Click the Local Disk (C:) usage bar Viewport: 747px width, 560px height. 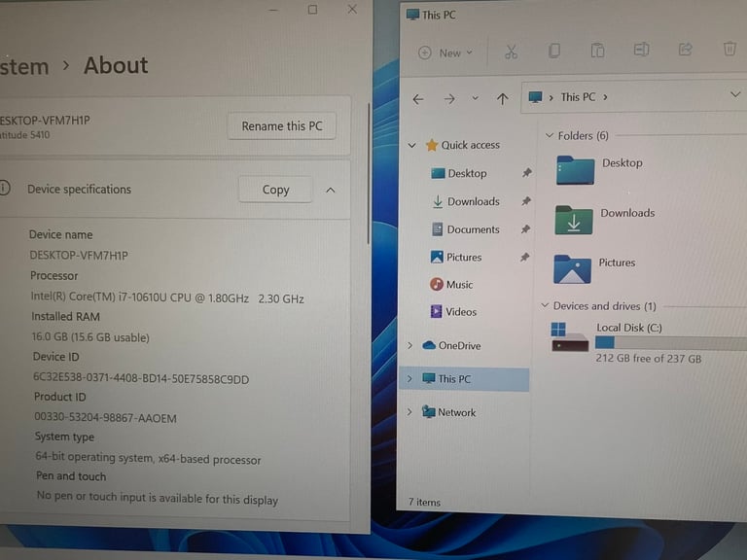pyautogui.click(x=671, y=343)
